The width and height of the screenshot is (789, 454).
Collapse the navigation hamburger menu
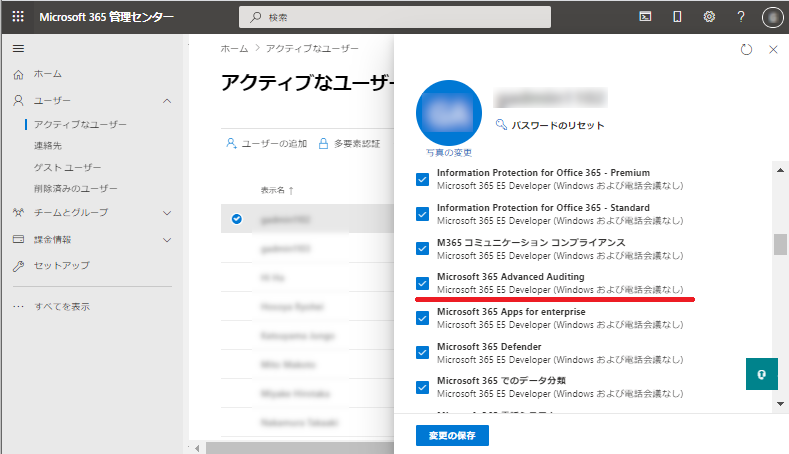(x=19, y=48)
